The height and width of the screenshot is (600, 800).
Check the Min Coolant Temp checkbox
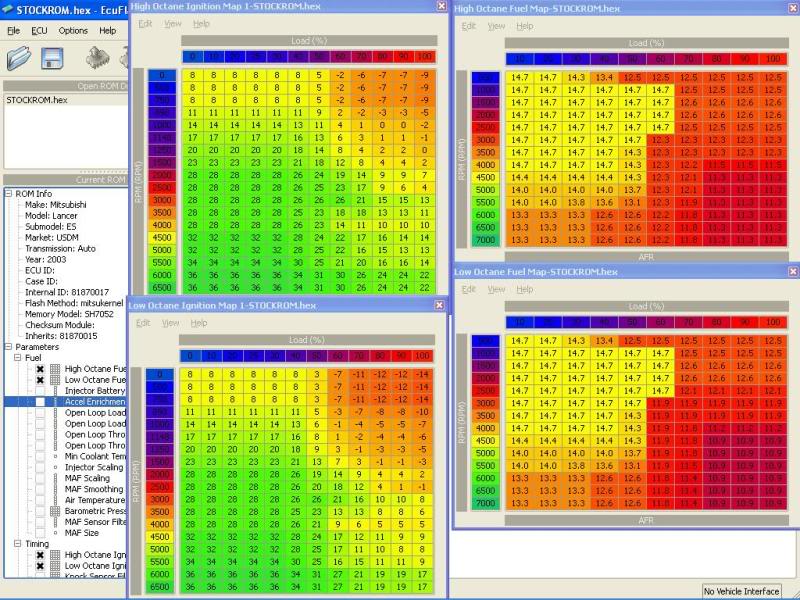[x=40, y=457]
